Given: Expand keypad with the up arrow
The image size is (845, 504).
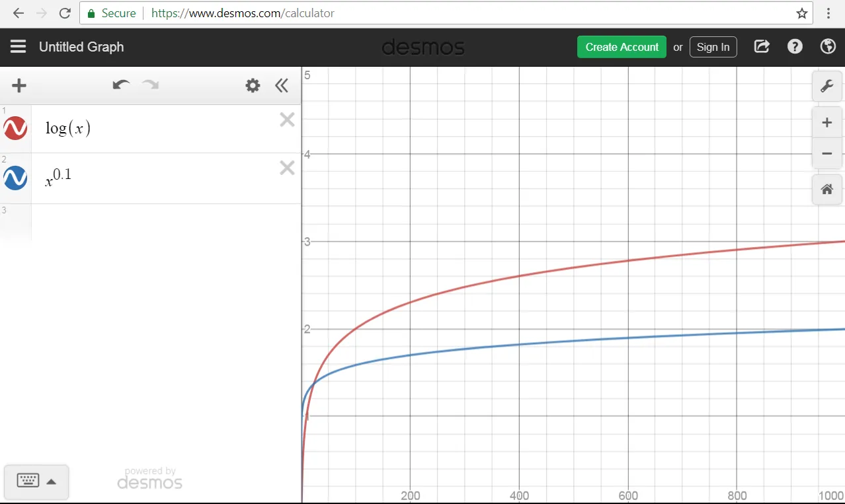Looking at the screenshot, I should [x=52, y=482].
